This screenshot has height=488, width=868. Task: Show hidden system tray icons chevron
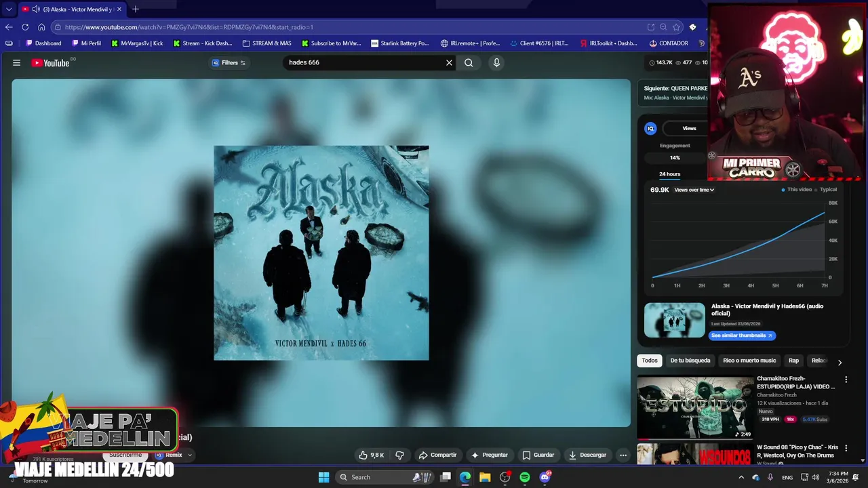(x=741, y=477)
